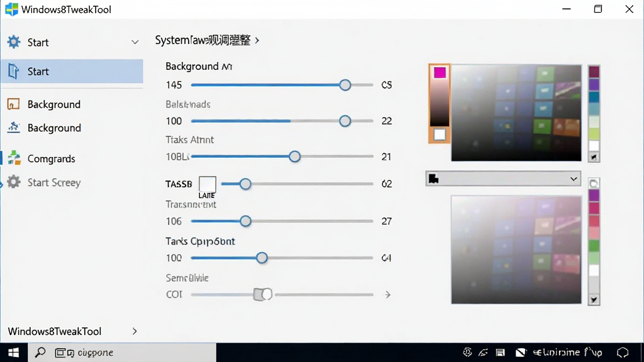The height and width of the screenshot is (362, 644).
Task: Pick the magenta swatch in orange-framed picker
Action: [x=440, y=73]
